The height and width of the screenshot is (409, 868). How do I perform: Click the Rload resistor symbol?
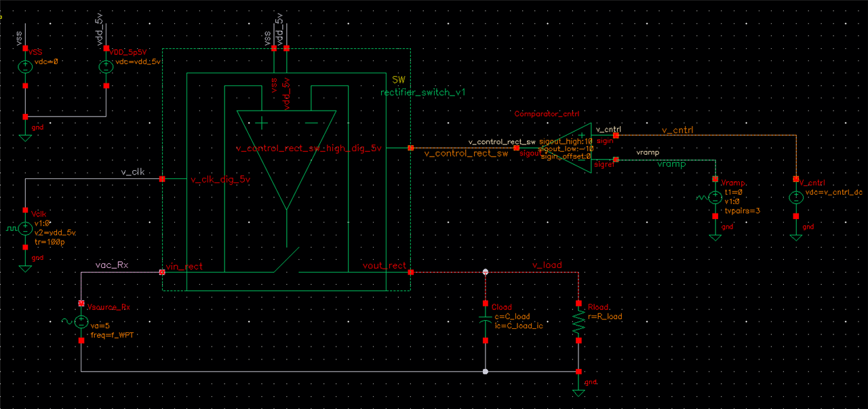[578, 322]
